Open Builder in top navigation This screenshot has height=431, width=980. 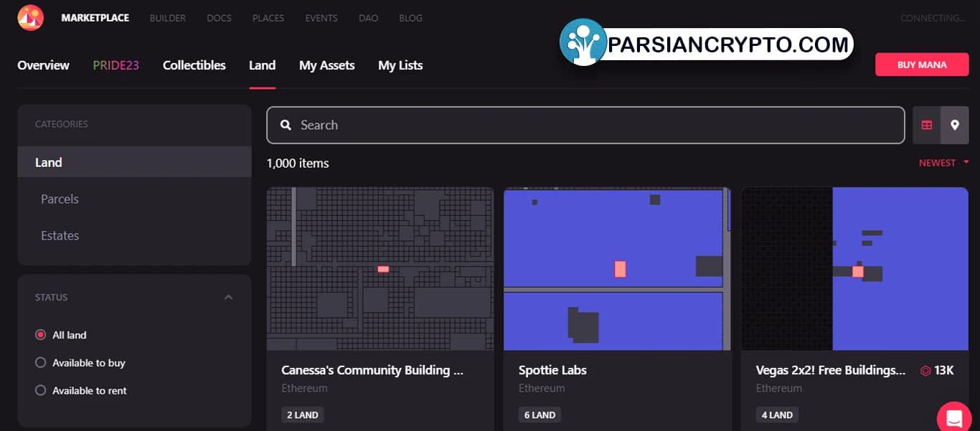click(x=168, y=18)
